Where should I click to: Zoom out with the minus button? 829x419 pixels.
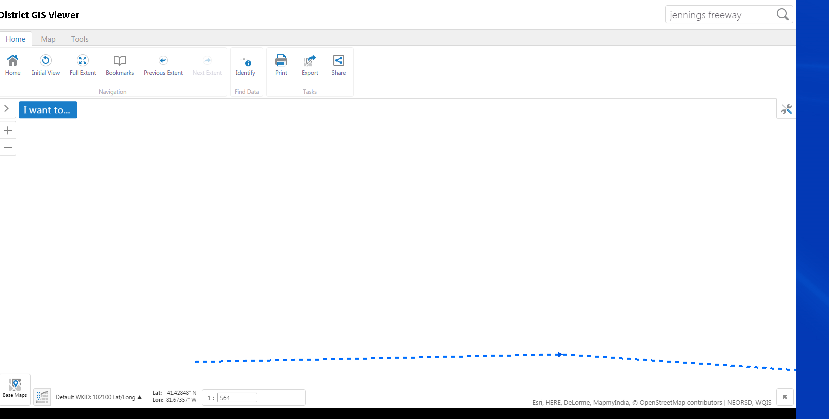(7, 147)
